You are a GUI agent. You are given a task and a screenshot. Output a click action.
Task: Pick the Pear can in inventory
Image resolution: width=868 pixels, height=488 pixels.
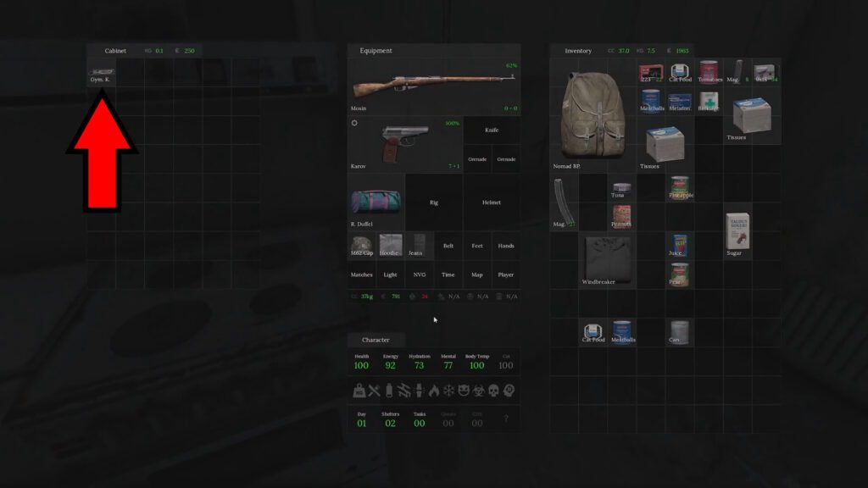click(x=679, y=274)
